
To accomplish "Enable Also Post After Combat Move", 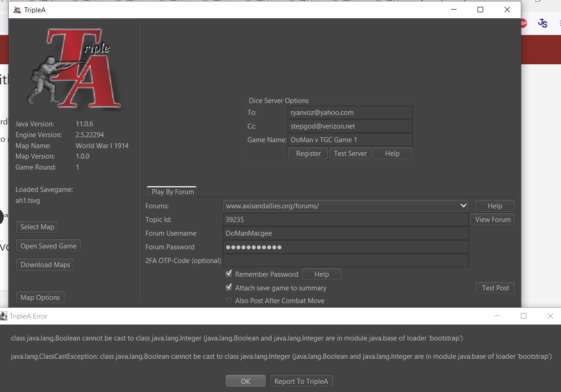I will (x=229, y=300).
